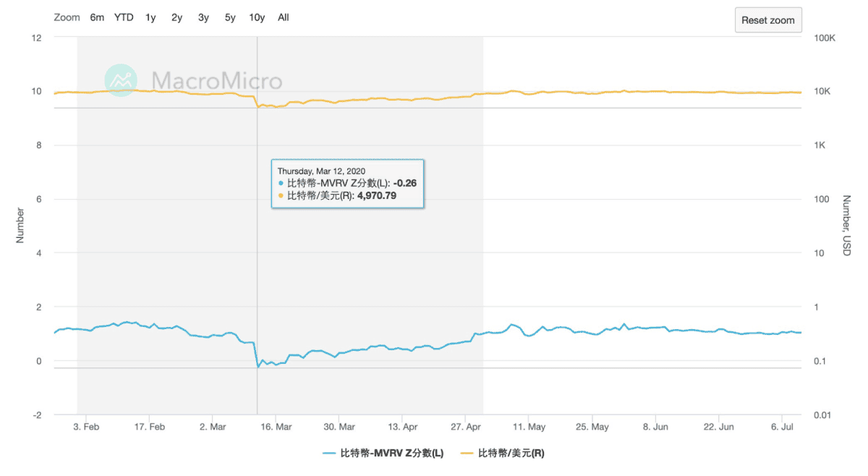This screenshot has height=476, width=868.
Task: Select the YTD range option
Action: pos(123,17)
